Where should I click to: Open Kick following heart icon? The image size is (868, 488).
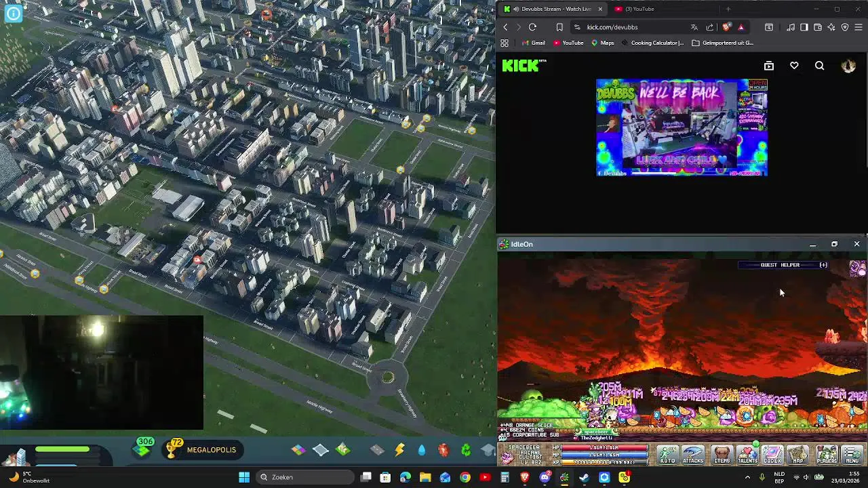point(794,66)
